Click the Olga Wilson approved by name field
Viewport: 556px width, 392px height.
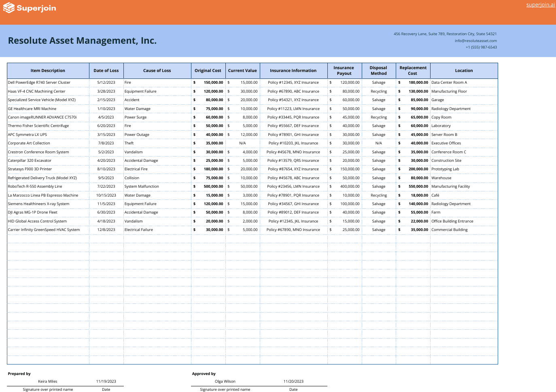tap(225, 381)
